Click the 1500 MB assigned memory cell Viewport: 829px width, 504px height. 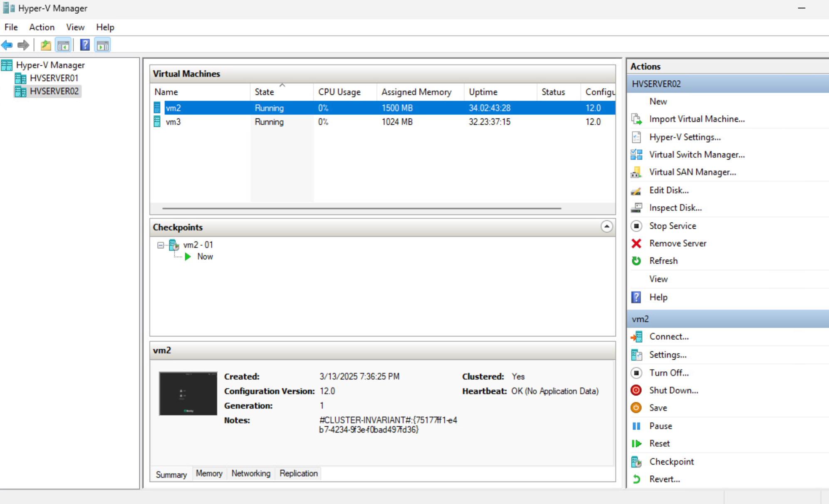tap(397, 108)
